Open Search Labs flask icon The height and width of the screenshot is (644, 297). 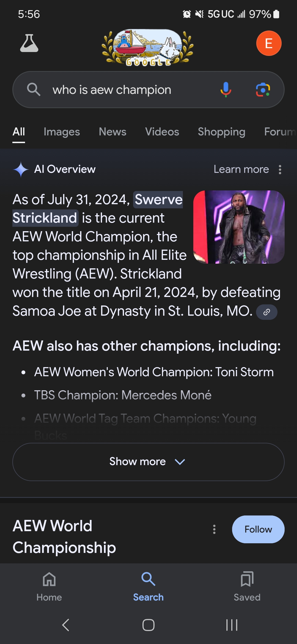tap(29, 43)
